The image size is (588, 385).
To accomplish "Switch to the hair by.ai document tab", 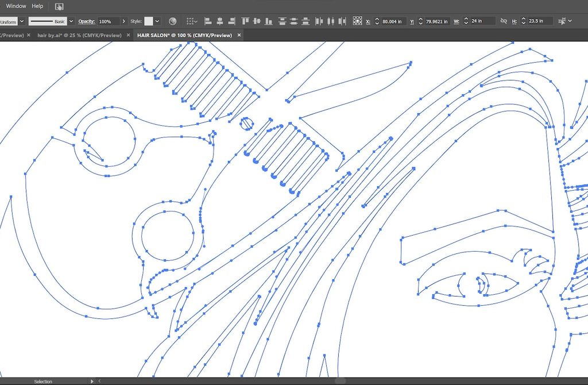I will [x=79, y=35].
